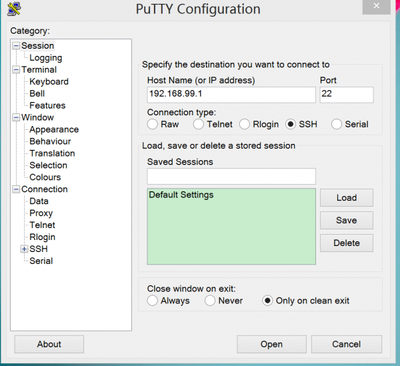Open the Appearance settings category

click(54, 130)
